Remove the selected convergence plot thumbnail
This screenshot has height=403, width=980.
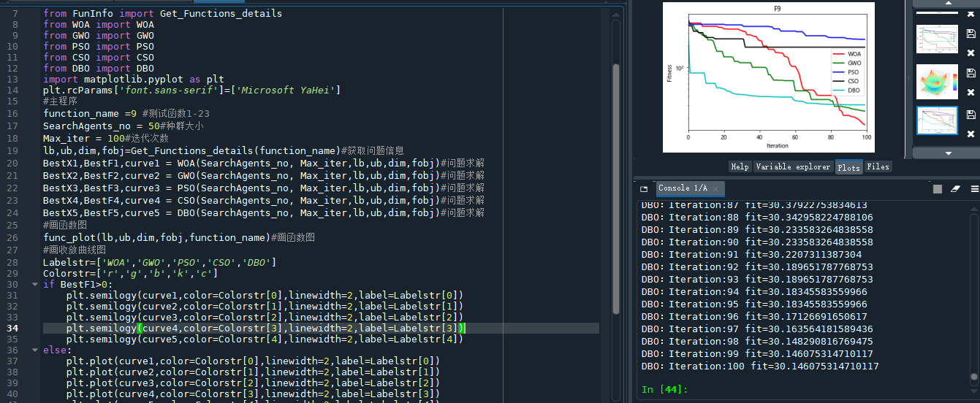[970, 134]
